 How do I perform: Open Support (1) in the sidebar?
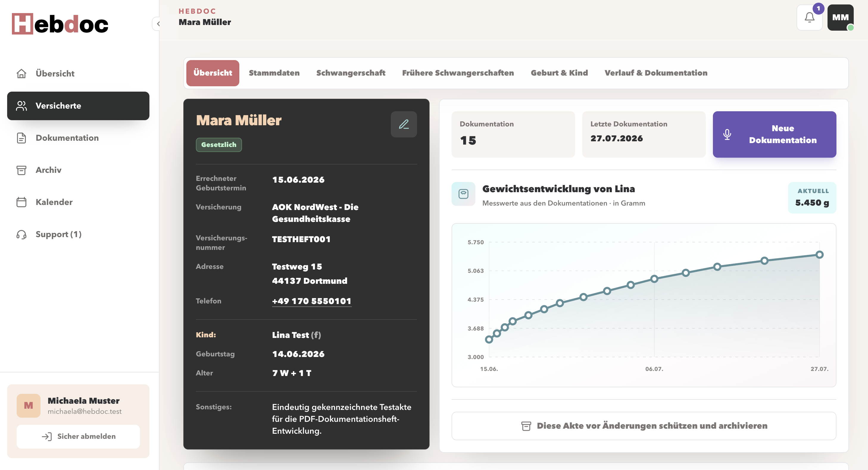point(78,234)
